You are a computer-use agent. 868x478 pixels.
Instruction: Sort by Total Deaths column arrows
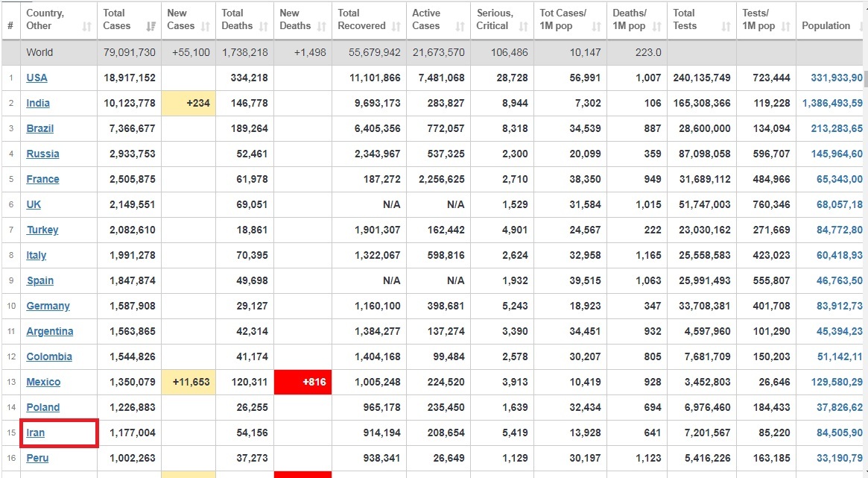point(264,26)
